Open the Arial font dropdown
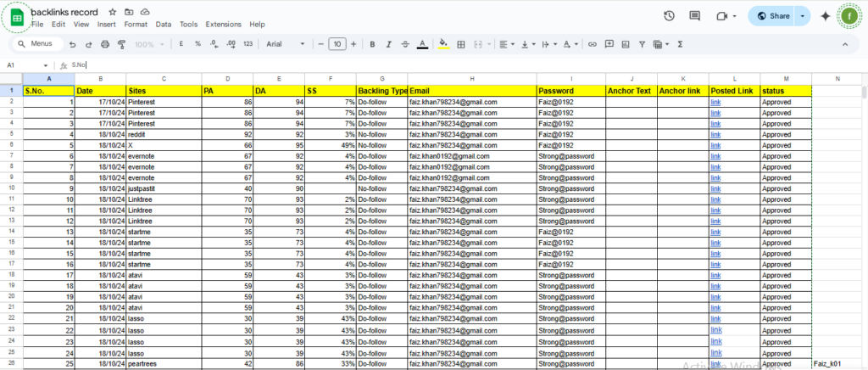Screen dimensions: 868x370 pos(286,44)
